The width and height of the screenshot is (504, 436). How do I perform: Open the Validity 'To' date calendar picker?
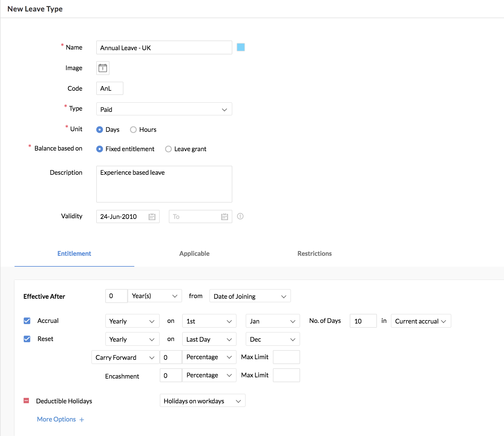(224, 217)
